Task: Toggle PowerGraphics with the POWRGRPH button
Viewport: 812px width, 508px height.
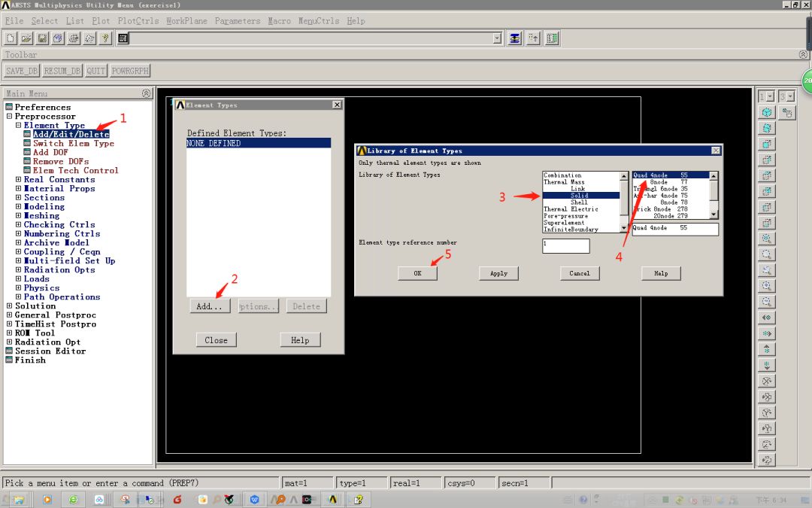Action: click(129, 70)
